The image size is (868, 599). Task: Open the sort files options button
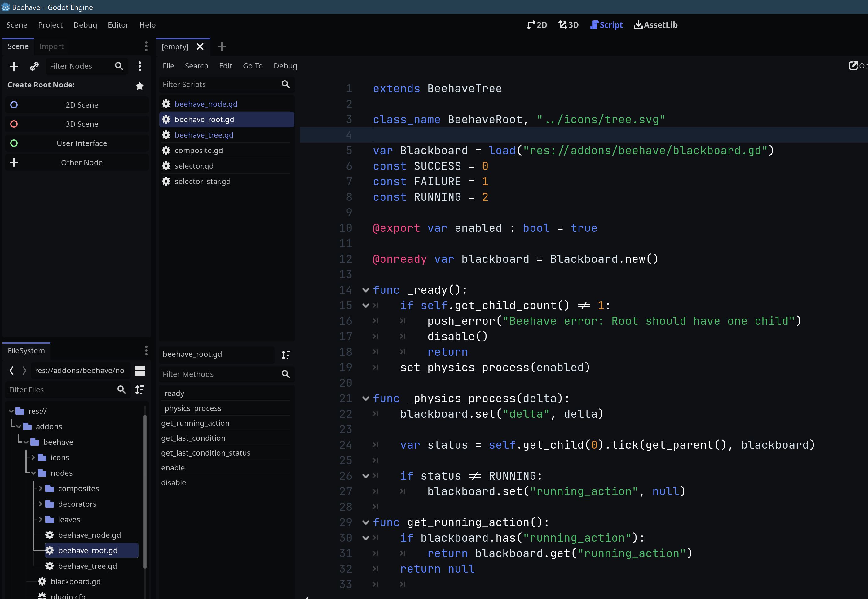(139, 390)
